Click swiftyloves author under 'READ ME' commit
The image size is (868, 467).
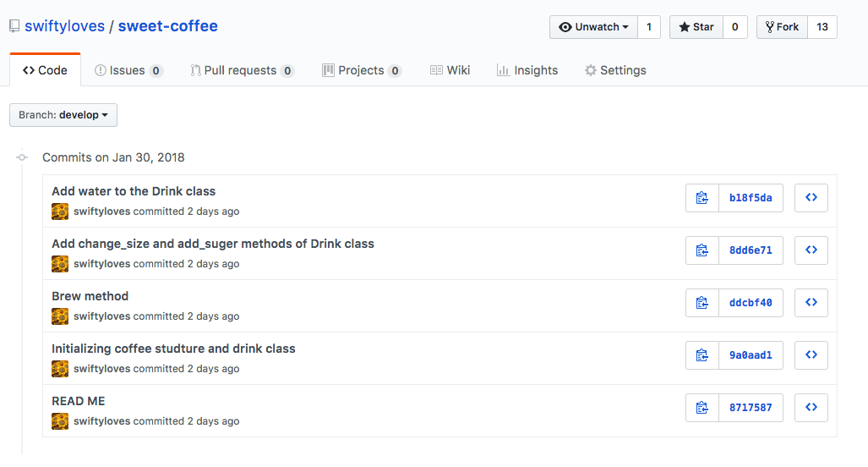[x=102, y=421]
